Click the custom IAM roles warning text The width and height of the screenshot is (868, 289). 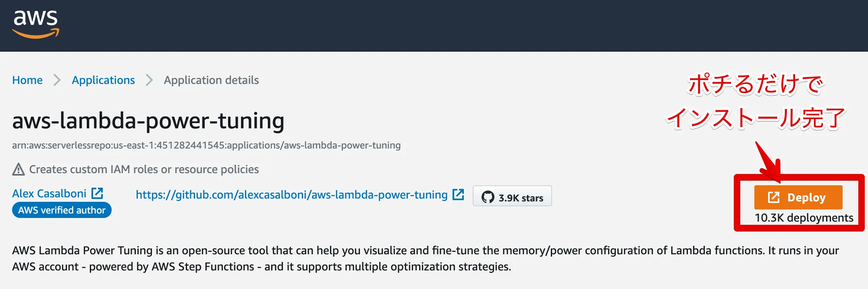144,170
